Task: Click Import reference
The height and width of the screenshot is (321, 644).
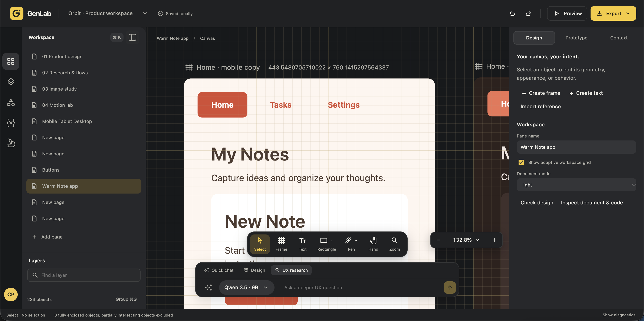Action: [x=540, y=107]
